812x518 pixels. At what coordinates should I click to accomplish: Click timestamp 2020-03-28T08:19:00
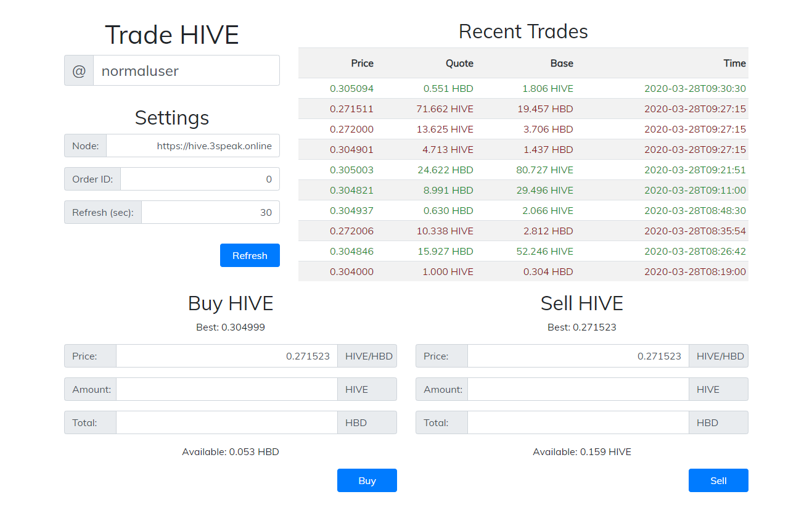[695, 271]
